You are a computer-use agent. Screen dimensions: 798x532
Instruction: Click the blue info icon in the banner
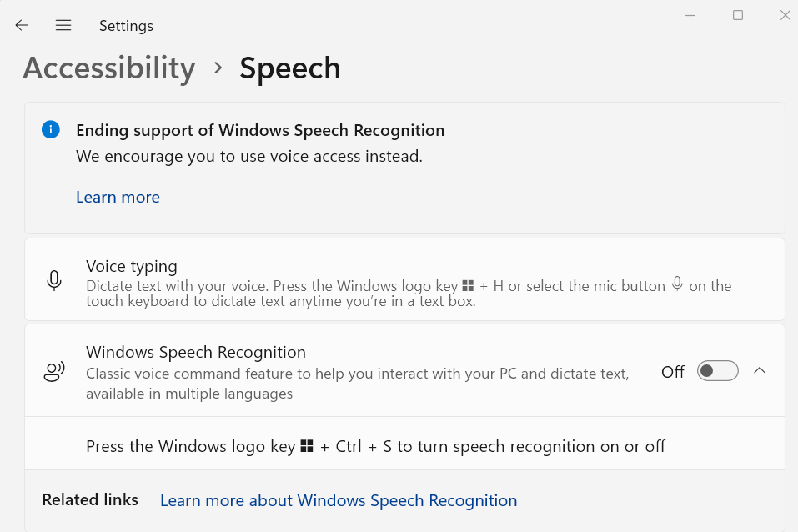[x=50, y=129]
